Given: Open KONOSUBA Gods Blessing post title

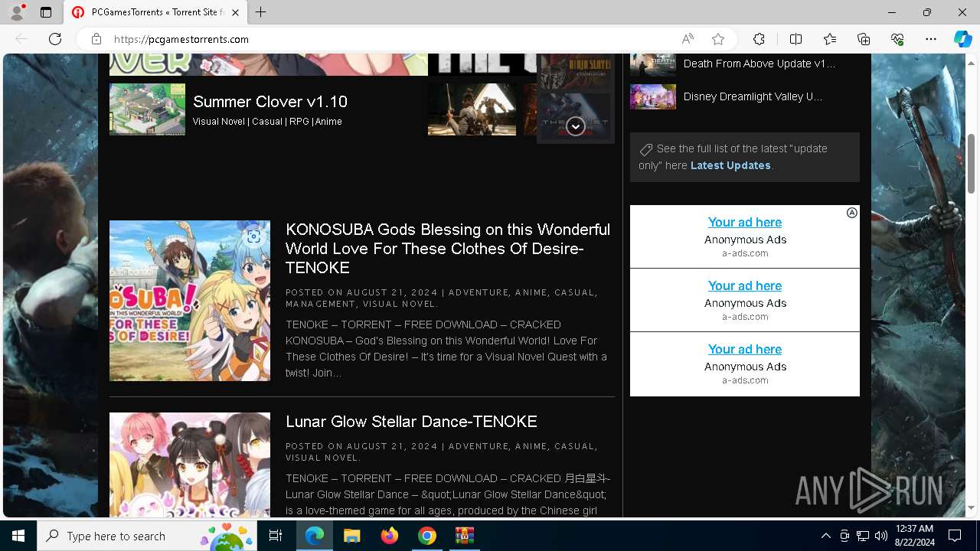Looking at the screenshot, I should (x=448, y=249).
